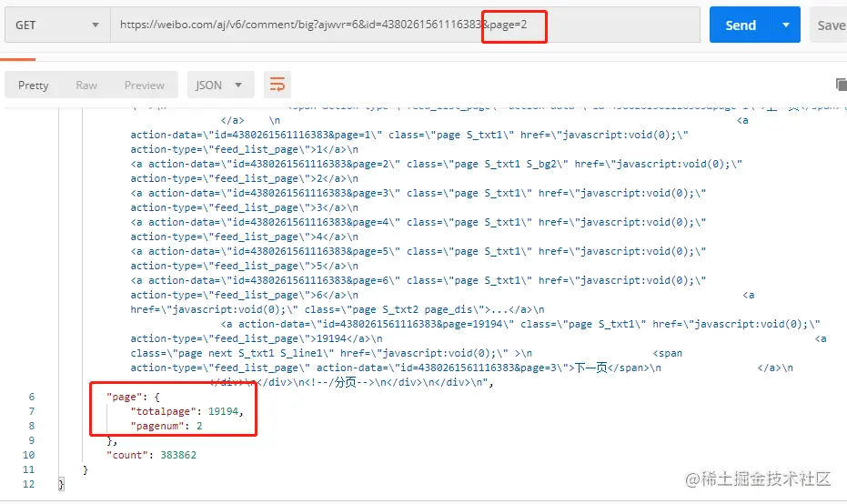Select the "count": 383862 line
The height and width of the screenshot is (504, 847).
click(151, 455)
